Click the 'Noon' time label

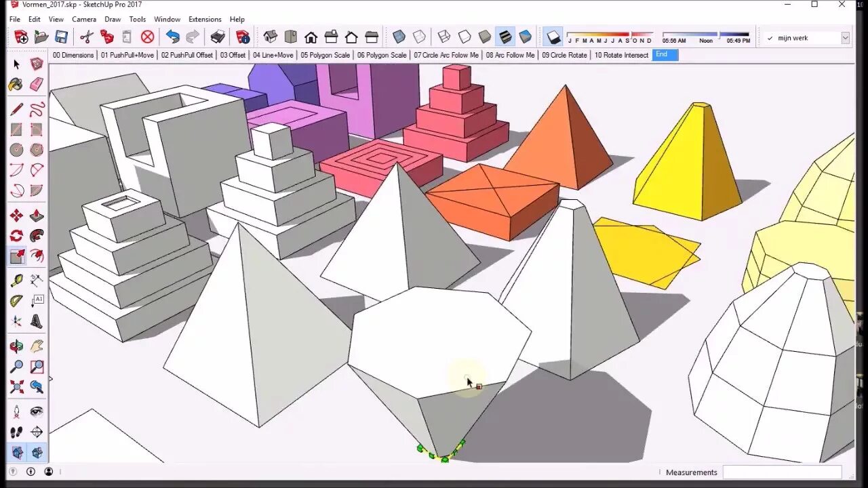tap(706, 41)
